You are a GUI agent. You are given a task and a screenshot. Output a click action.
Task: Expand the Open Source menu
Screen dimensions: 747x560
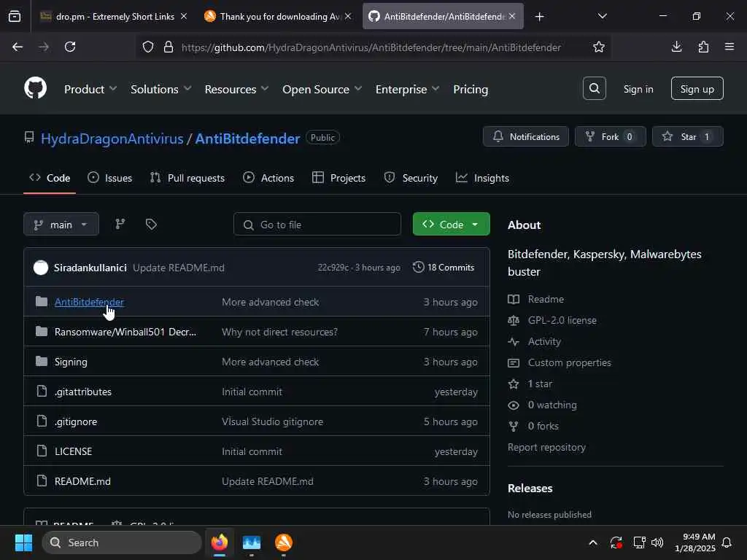322,89
